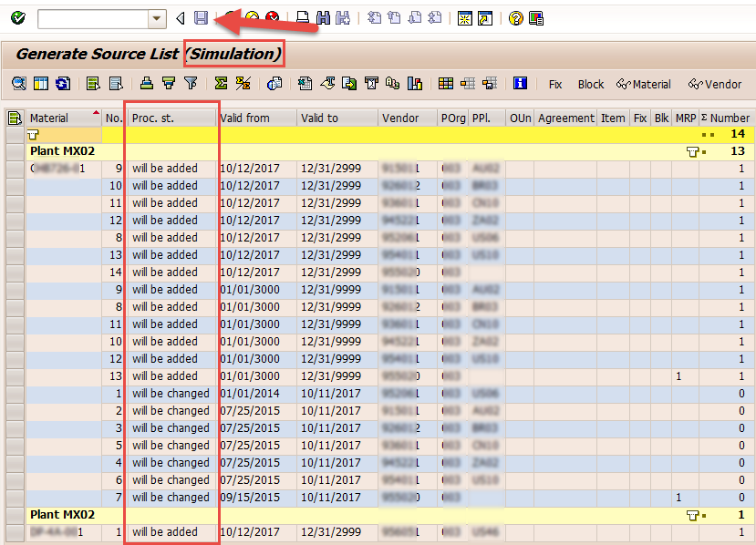This screenshot has width=756, height=545.
Task: Click the Subtotals icon
Action: pos(243,84)
